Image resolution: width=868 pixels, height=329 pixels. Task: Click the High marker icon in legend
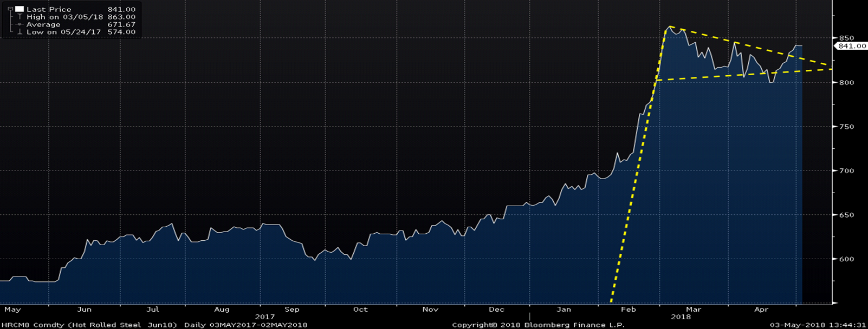[20, 17]
